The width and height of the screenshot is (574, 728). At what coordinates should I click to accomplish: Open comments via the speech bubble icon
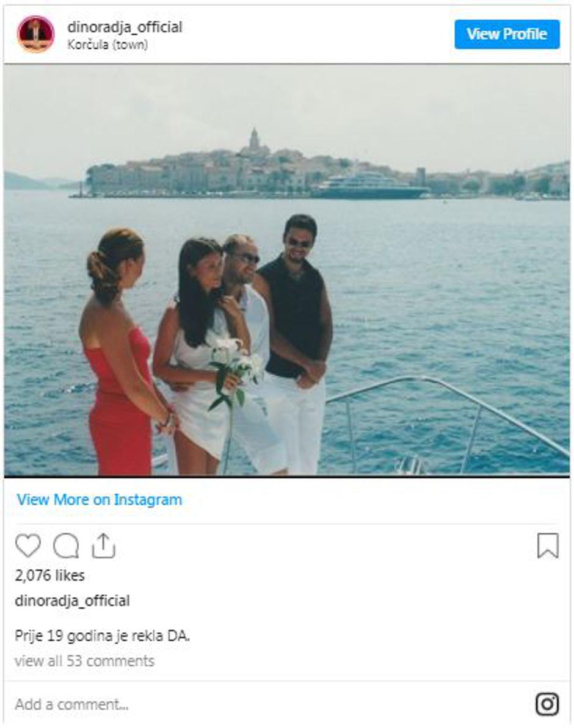[66, 546]
